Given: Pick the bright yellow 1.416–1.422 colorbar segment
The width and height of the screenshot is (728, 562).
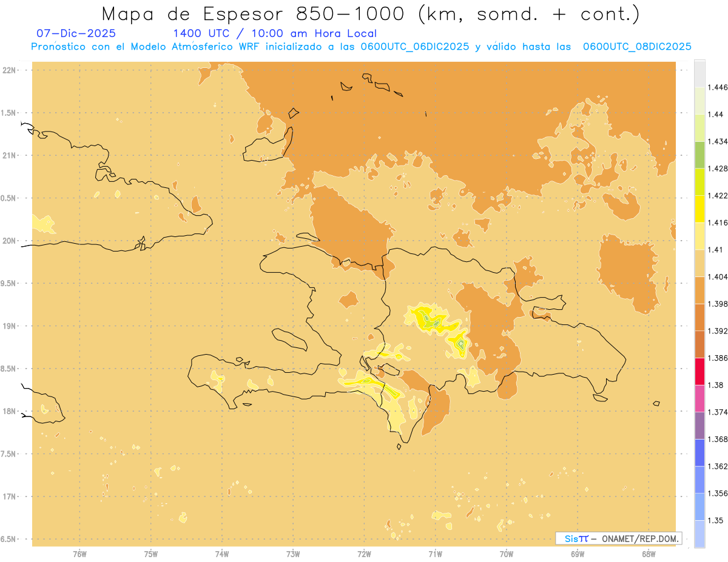Looking at the screenshot, I should (x=699, y=209).
